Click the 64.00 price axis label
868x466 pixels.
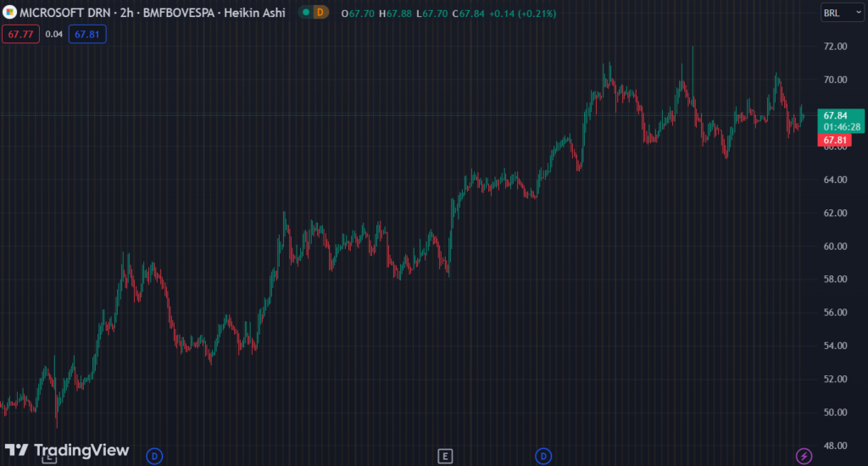pyautogui.click(x=835, y=180)
